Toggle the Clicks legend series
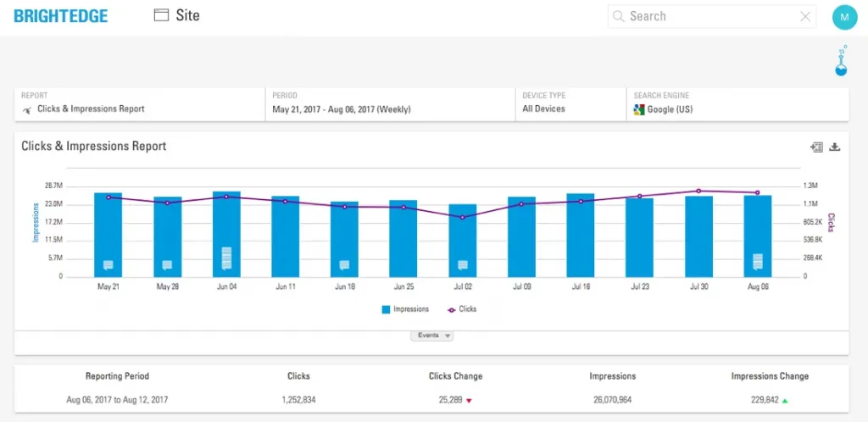Viewport: 868px width, 422px height. click(x=462, y=309)
